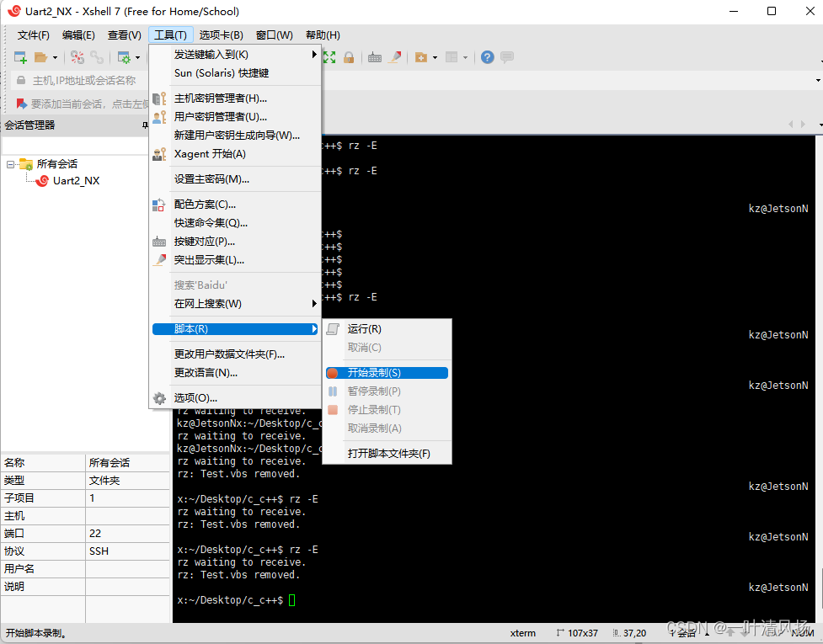Click the 107x37 terminal size indicator
This screenshot has height=644, width=823.
[x=577, y=634]
